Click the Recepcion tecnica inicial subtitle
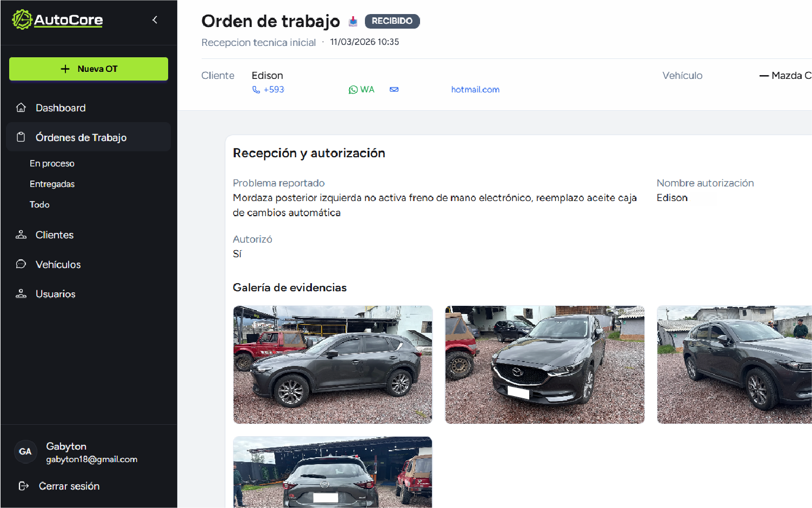Image resolution: width=812 pixels, height=508 pixels. tap(258, 43)
